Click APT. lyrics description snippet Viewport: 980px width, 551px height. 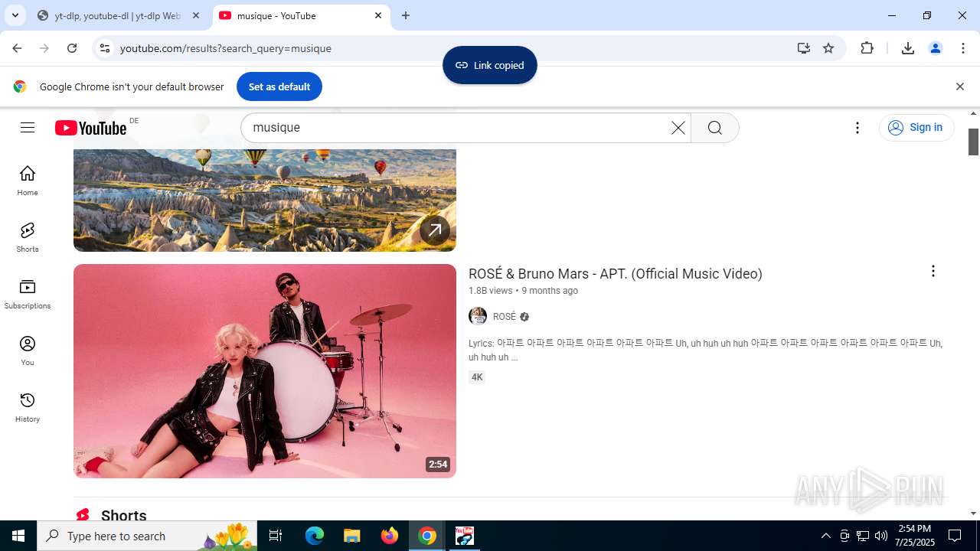[x=705, y=350]
